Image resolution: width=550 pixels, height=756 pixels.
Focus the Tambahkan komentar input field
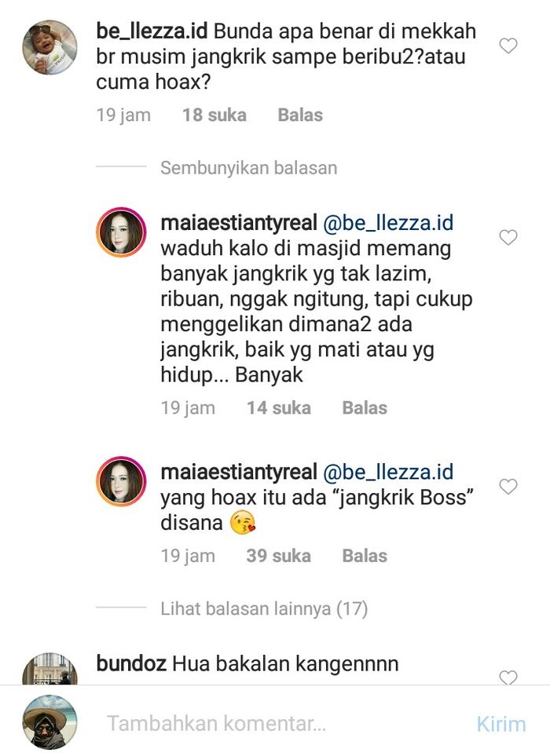point(284,723)
